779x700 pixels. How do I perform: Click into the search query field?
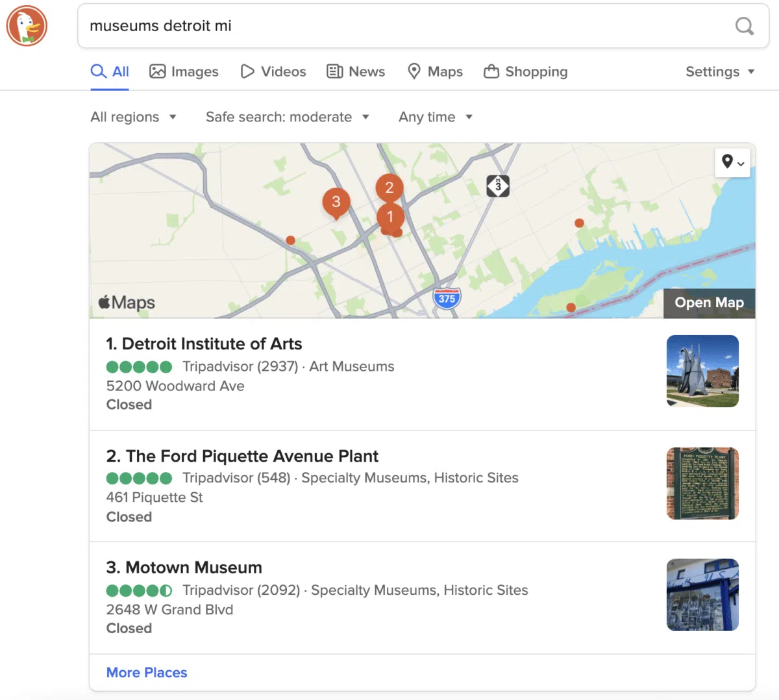point(402,26)
